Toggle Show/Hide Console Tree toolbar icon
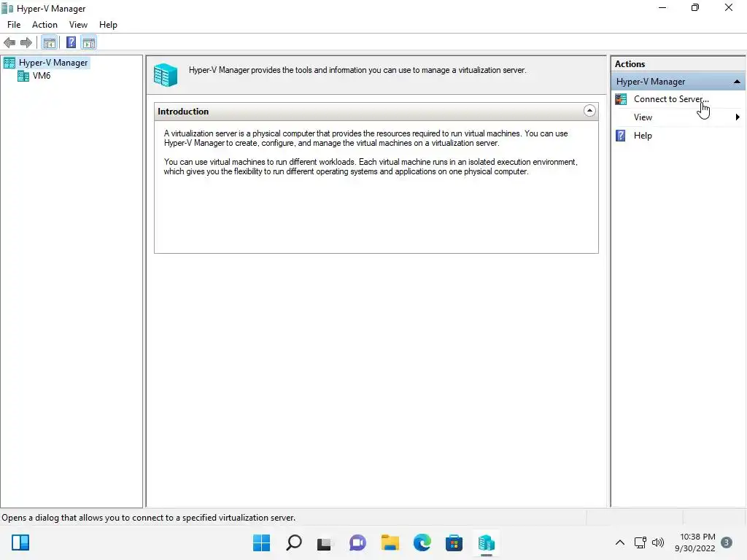The height and width of the screenshot is (560, 747). 50,43
